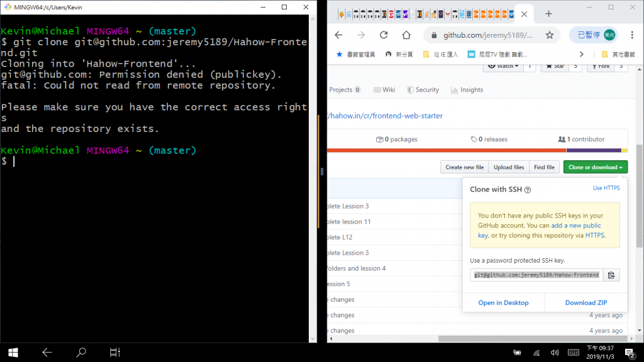
Task: Expand hidden bookmarks chevron
Action: 582,54
